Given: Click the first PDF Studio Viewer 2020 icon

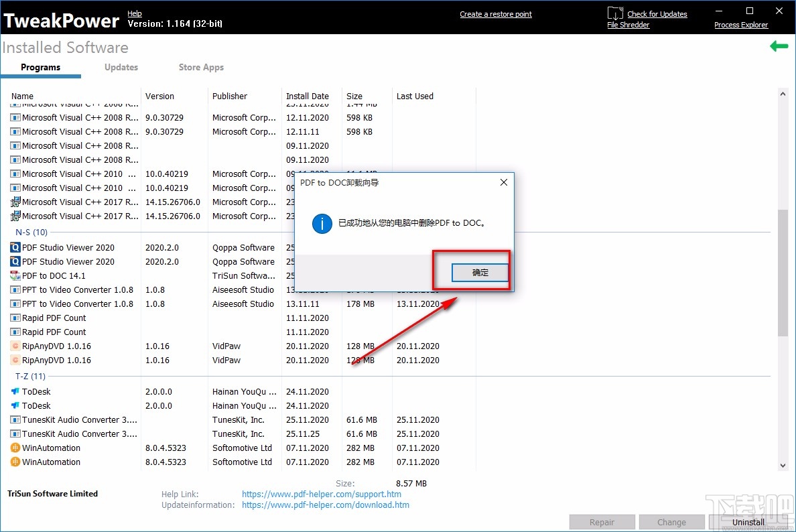Looking at the screenshot, I should (x=15, y=247).
